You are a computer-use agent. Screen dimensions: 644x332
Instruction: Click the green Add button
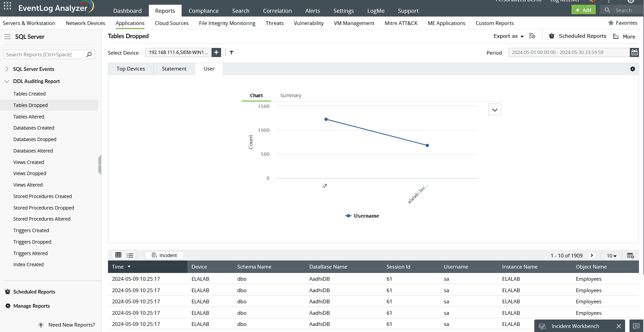tap(584, 10)
